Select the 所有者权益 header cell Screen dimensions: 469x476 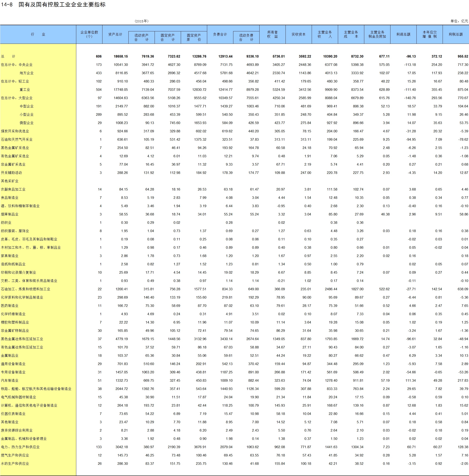pos(272,34)
